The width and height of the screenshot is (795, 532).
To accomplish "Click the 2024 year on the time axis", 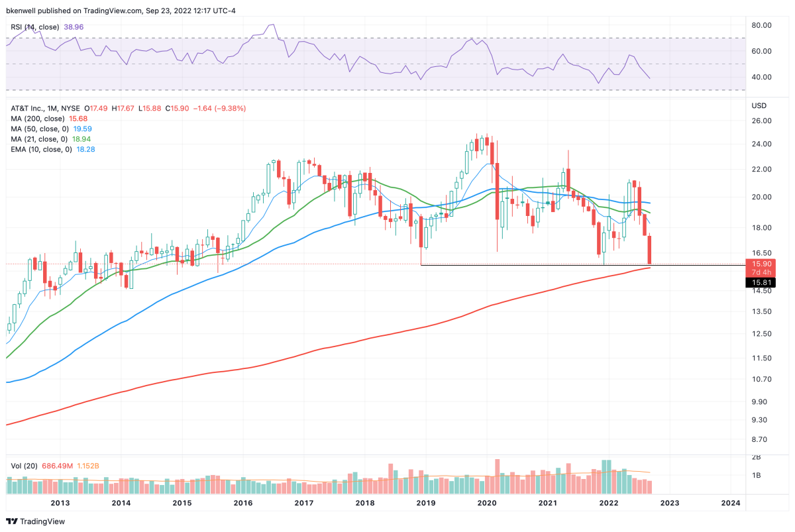I will pyautogui.click(x=731, y=504).
